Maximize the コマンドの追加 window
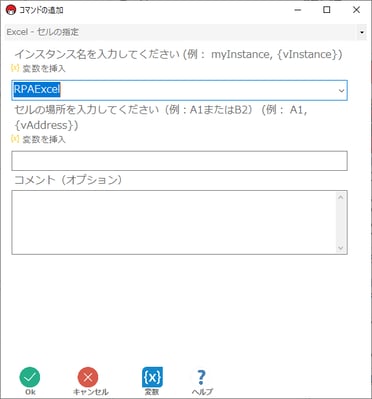The width and height of the screenshot is (372, 399). (x=327, y=10)
